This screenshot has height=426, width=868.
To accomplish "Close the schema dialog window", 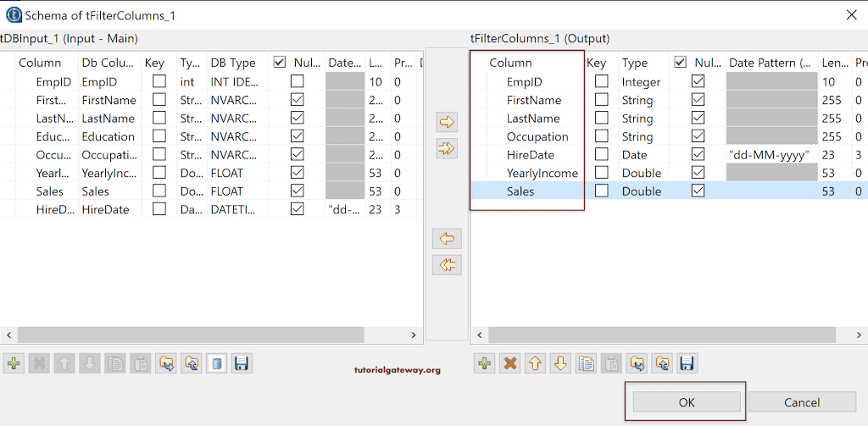I will point(851,15).
